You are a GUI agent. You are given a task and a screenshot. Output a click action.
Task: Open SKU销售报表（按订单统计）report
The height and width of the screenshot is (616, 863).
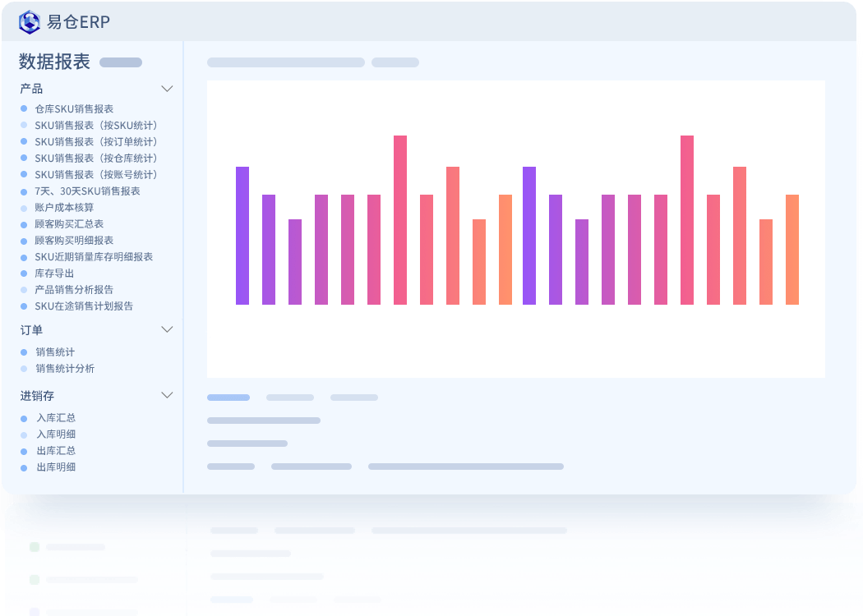coord(96,142)
